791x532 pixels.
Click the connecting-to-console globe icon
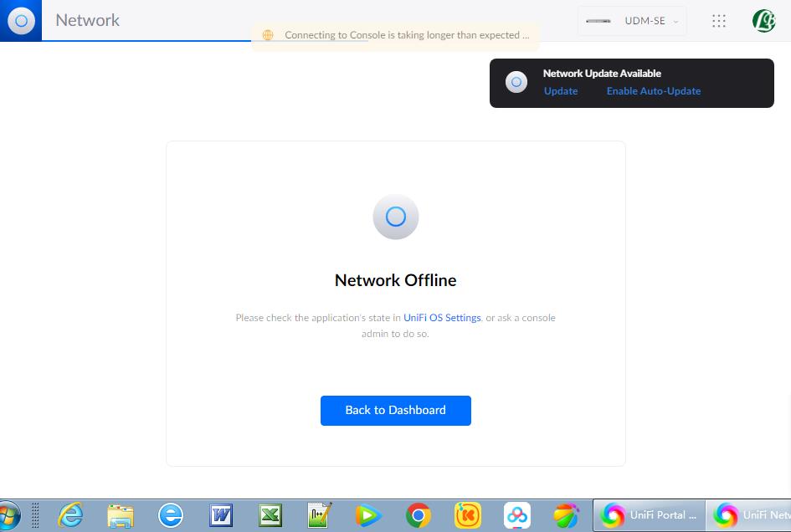[268, 35]
